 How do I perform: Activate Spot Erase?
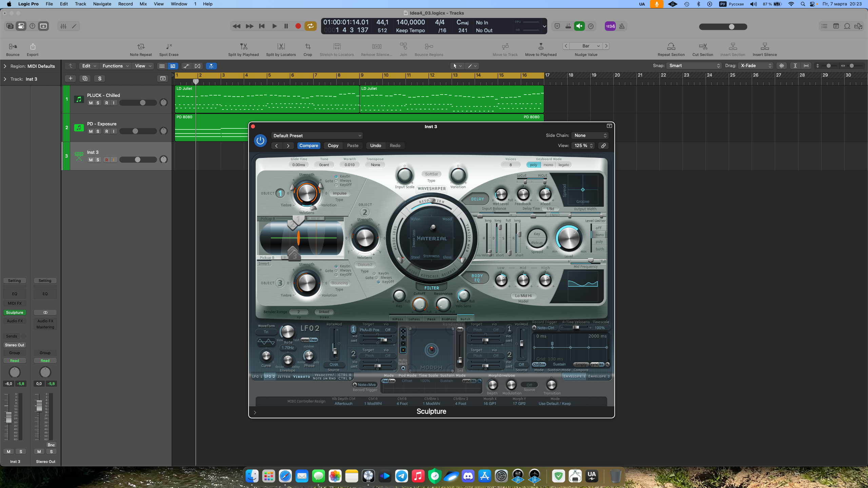(169, 49)
